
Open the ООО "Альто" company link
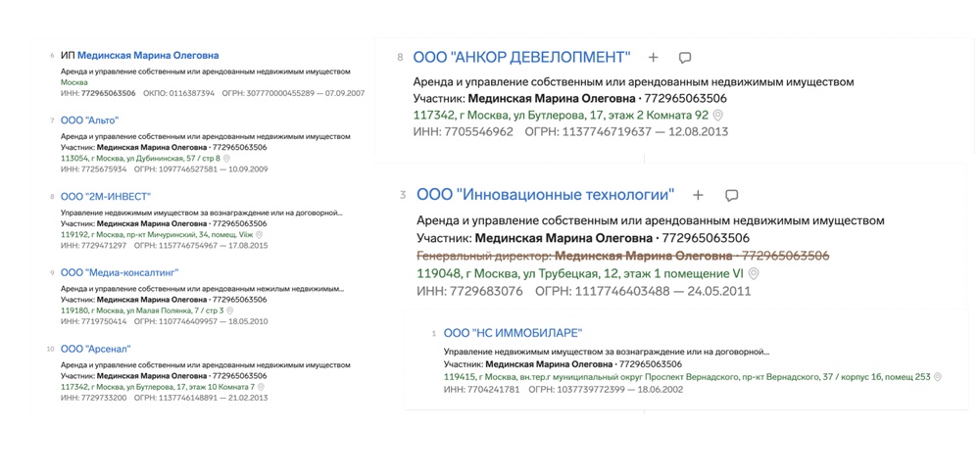[x=89, y=120]
